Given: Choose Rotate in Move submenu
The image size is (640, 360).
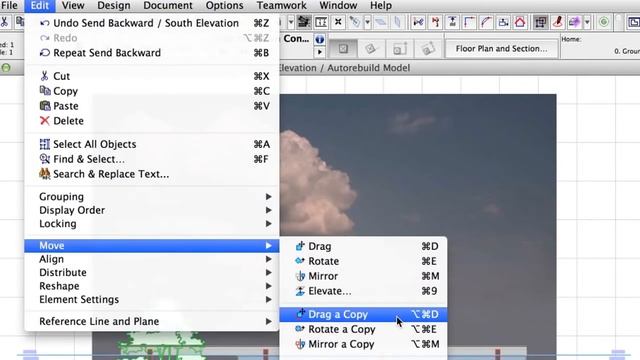Looking at the screenshot, I should click(363, 261).
